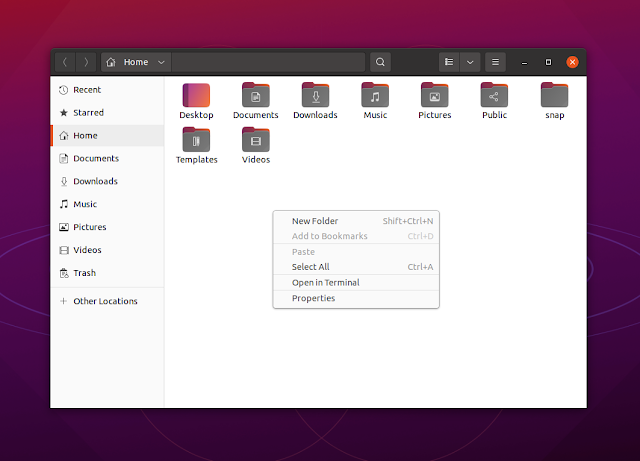Go forward with the right arrow button

point(86,62)
